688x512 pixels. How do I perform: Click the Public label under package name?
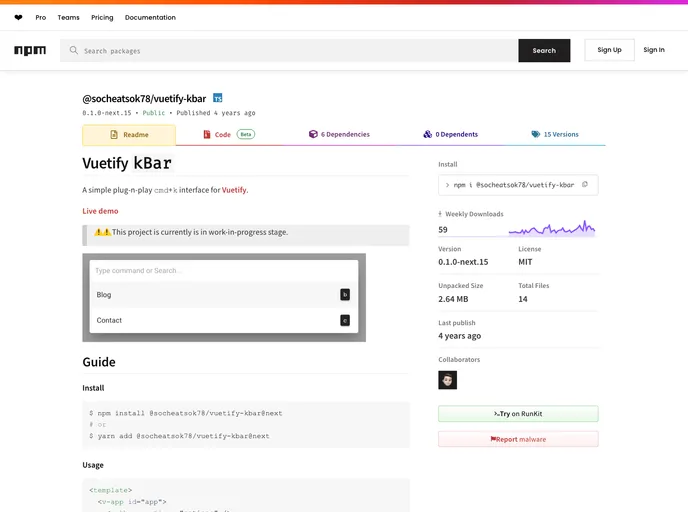click(154, 113)
